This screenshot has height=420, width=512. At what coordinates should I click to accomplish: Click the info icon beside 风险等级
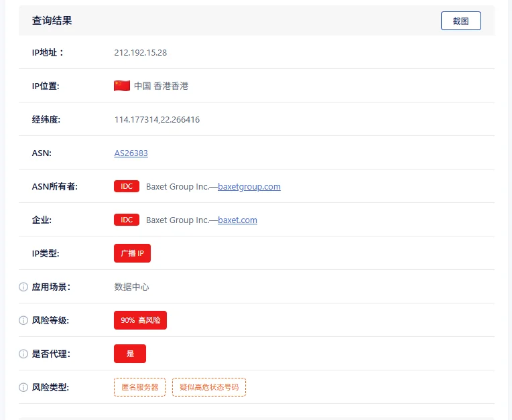tap(23, 320)
